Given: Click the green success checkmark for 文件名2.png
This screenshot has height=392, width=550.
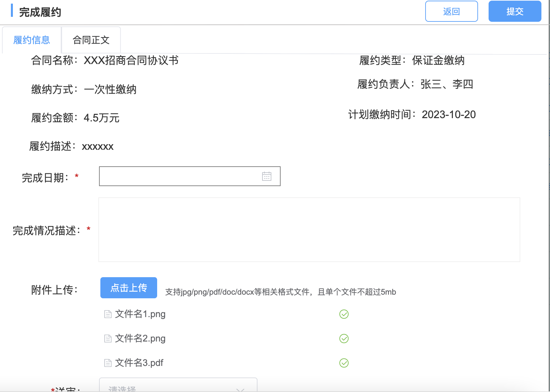Looking at the screenshot, I should pyautogui.click(x=344, y=339).
